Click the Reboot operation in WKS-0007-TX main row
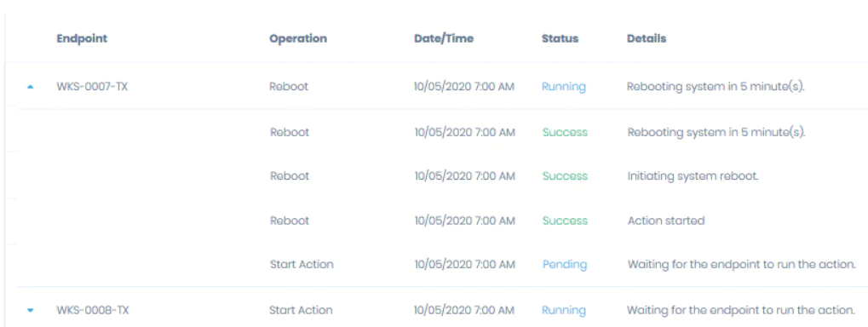 (x=289, y=87)
